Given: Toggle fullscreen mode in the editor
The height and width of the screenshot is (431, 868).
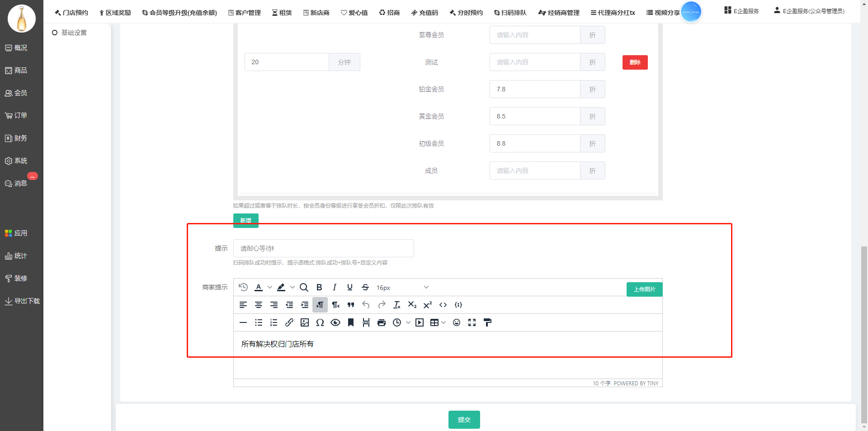Looking at the screenshot, I should pyautogui.click(x=472, y=322).
